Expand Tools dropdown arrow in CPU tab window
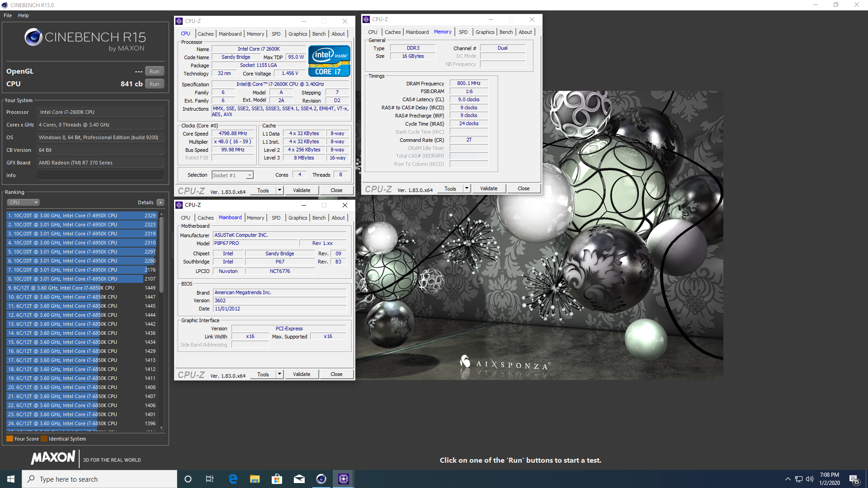The image size is (868, 488). pyautogui.click(x=279, y=190)
